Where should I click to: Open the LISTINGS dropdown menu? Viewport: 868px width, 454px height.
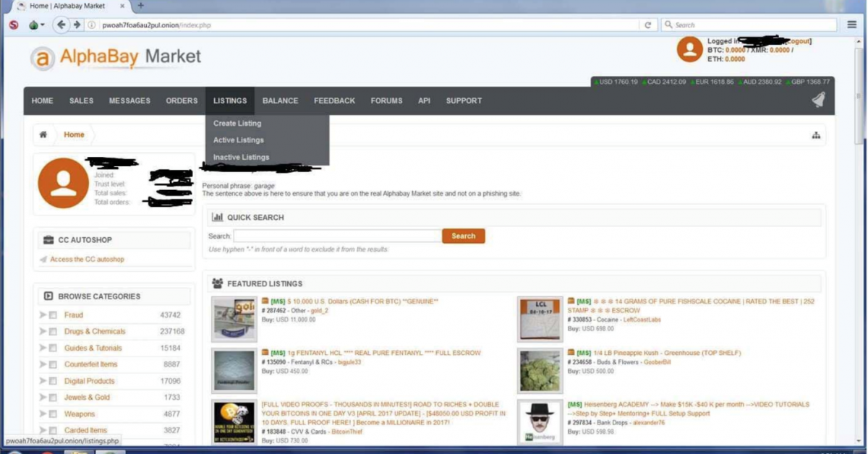[x=230, y=101]
